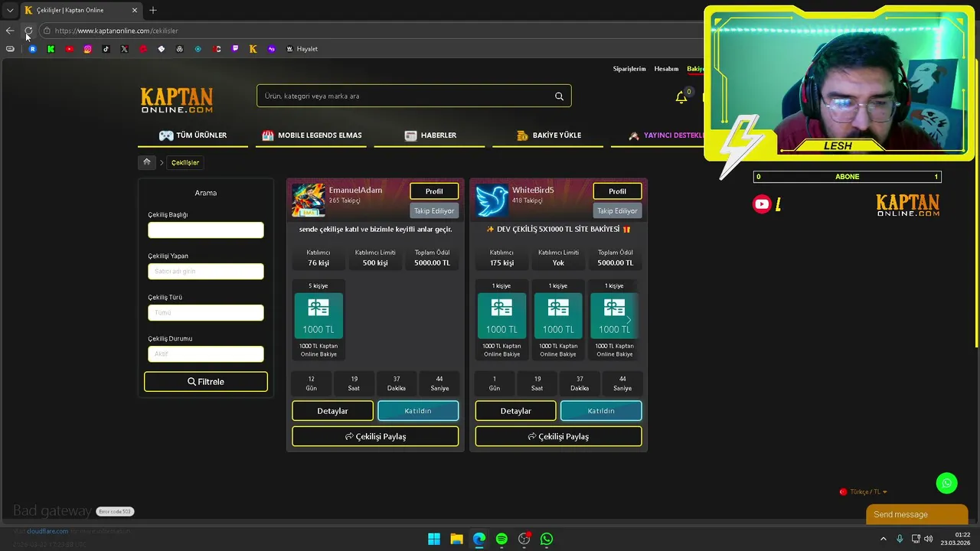This screenshot has width=980, height=551.
Task: Select the Çekilişler browser tab
Action: pos(80,10)
